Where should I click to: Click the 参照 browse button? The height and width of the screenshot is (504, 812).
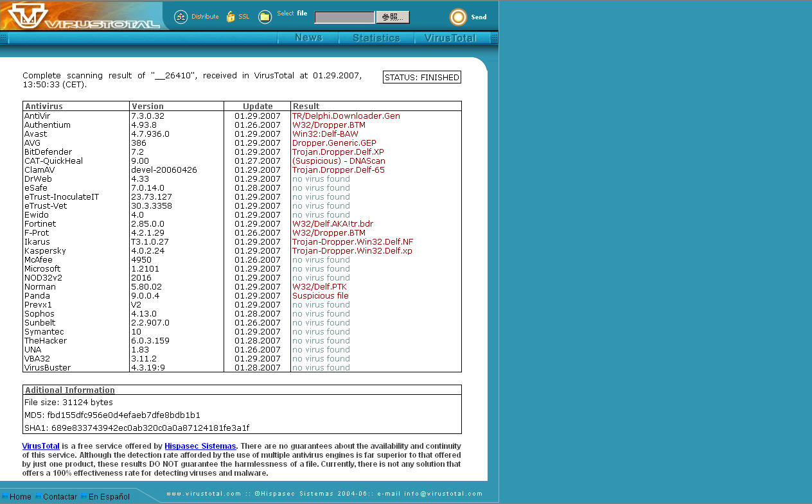(x=393, y=17)
